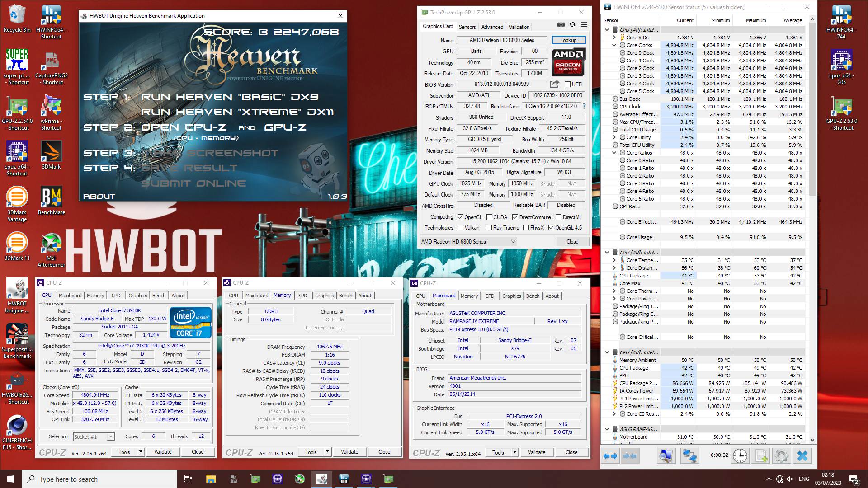Open 3DMark Vantage desktop icon
This screenshot has height=488, width=868.
(x=17, y=204)
